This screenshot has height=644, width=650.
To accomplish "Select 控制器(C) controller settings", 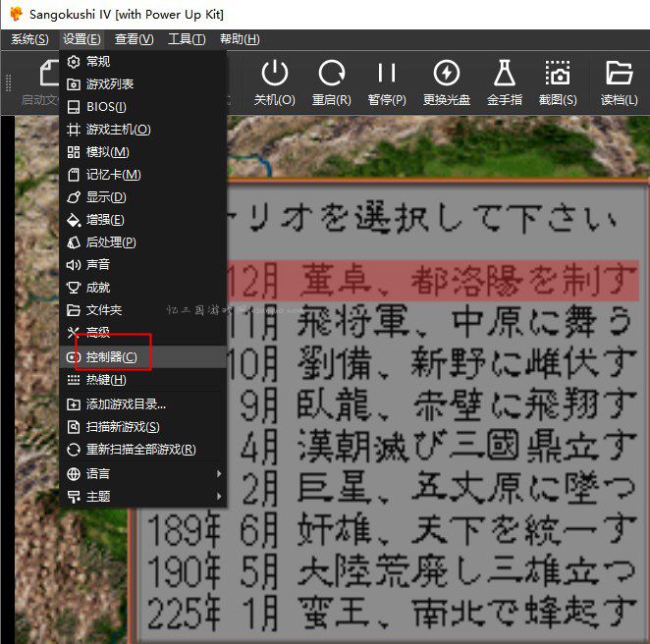I will 143,357.
